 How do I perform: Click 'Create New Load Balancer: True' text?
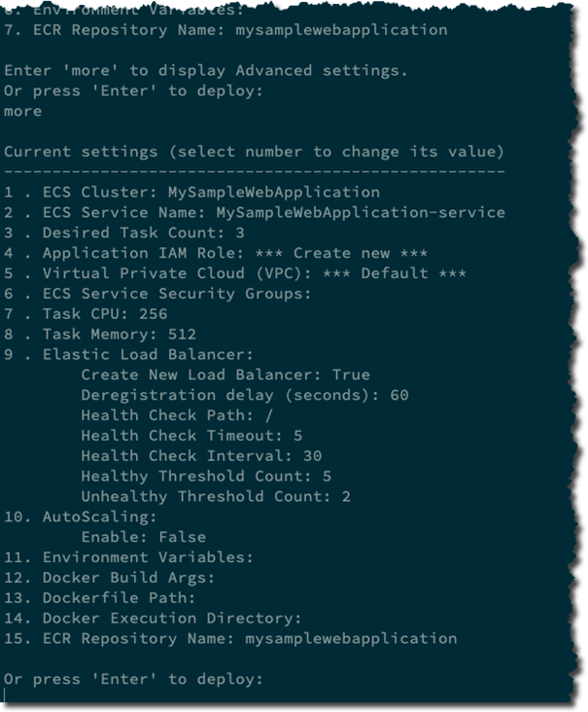(225, 374)
